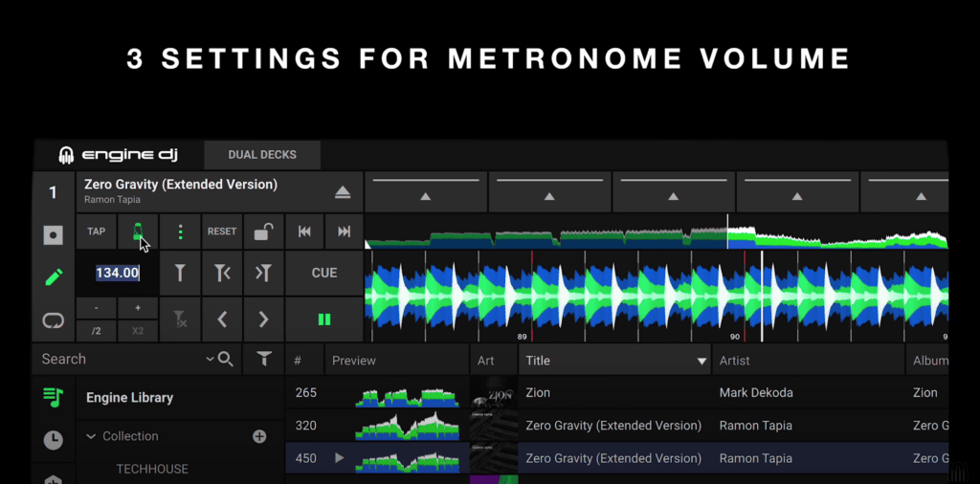The image size is (980, 484).
Task: Click the RESET beatgrid button
Action: point(222,231)
